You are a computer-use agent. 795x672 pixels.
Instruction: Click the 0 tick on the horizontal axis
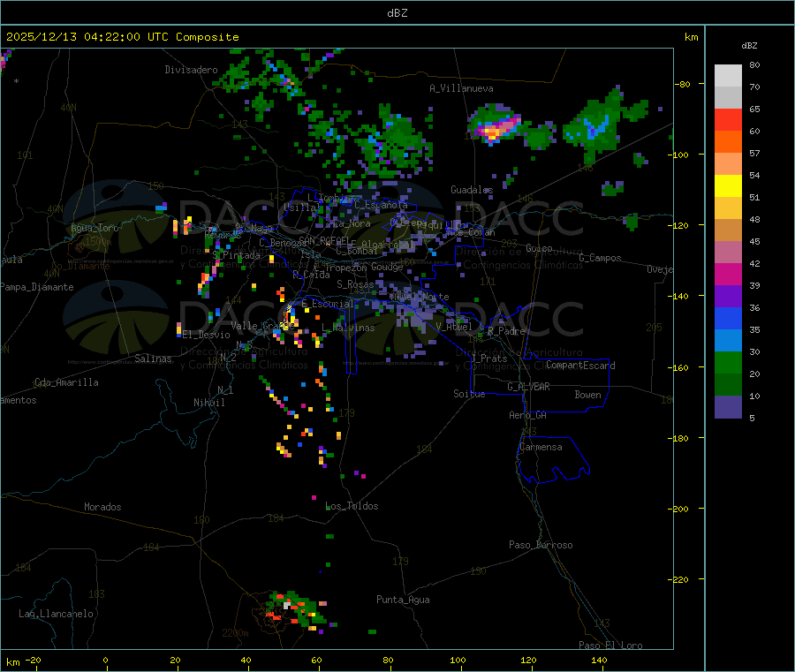(105, 660)
